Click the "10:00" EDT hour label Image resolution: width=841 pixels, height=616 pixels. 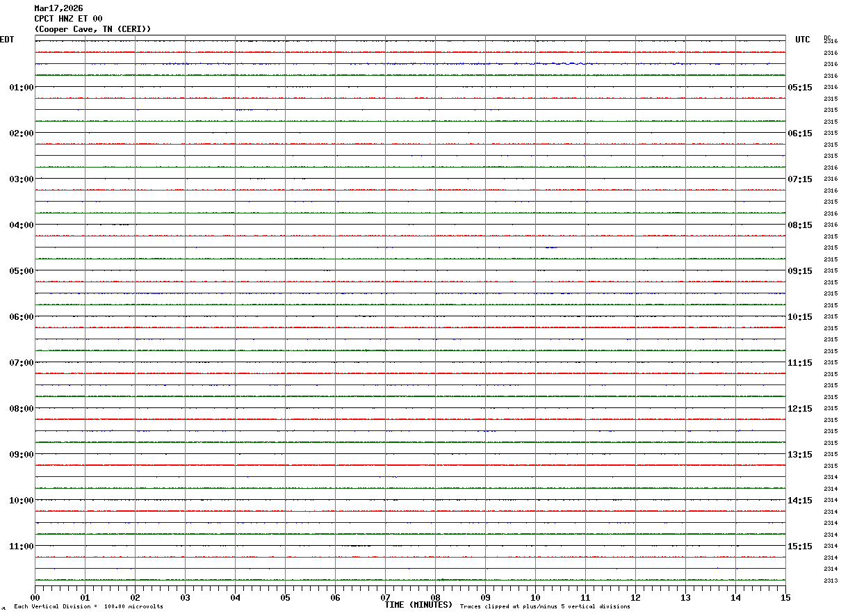pos(22,501)
